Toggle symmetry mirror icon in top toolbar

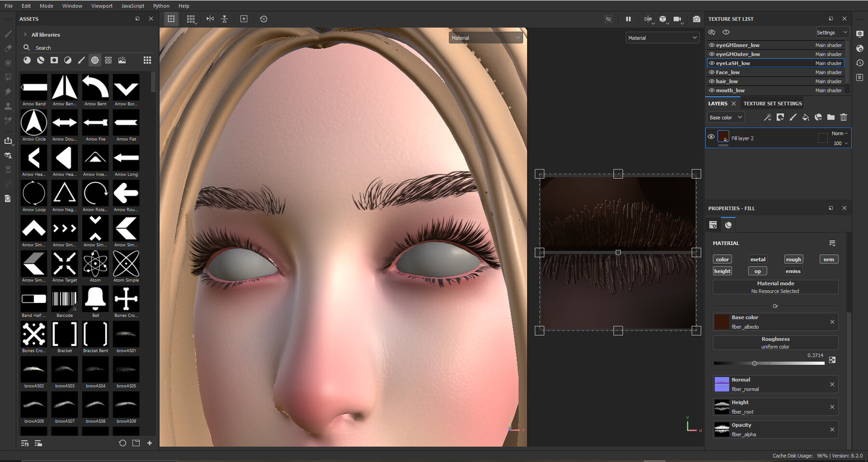click(x=210, y=19)
